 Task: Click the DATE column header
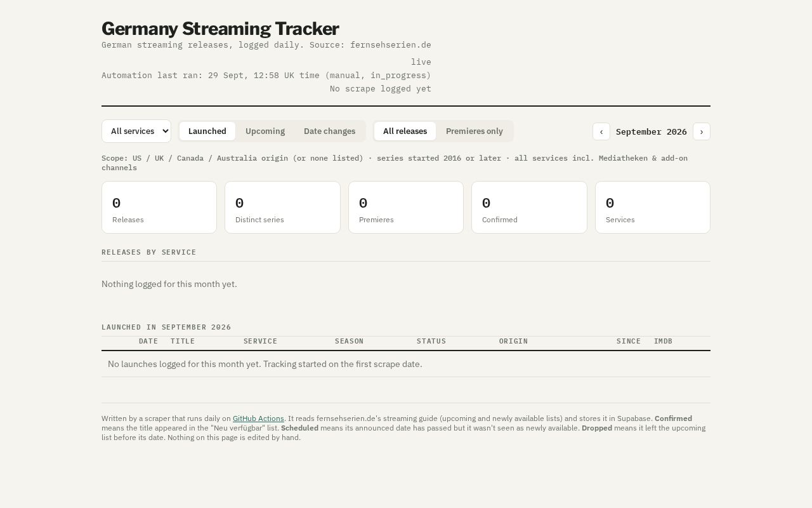[x=148, y=341]
